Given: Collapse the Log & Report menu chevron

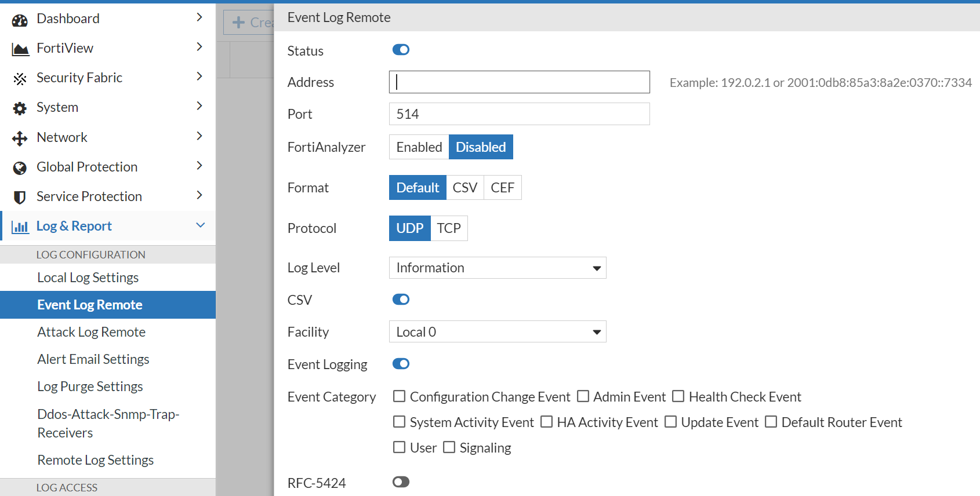Looking at the screenshot, I should tap(201, 225).
